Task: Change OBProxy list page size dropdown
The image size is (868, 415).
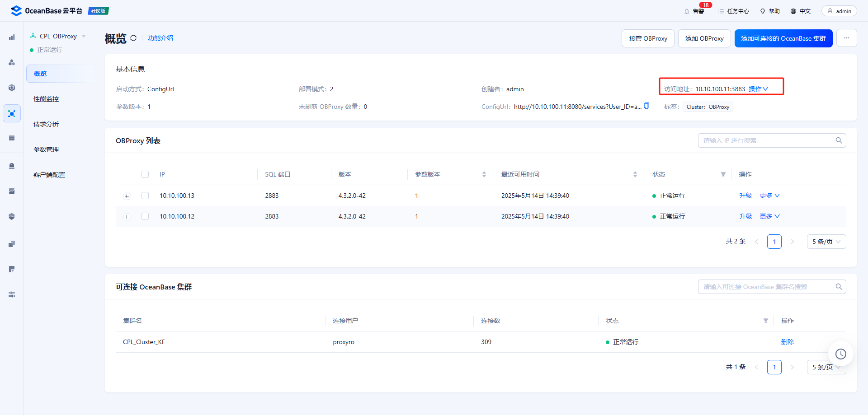Action: 826,242
